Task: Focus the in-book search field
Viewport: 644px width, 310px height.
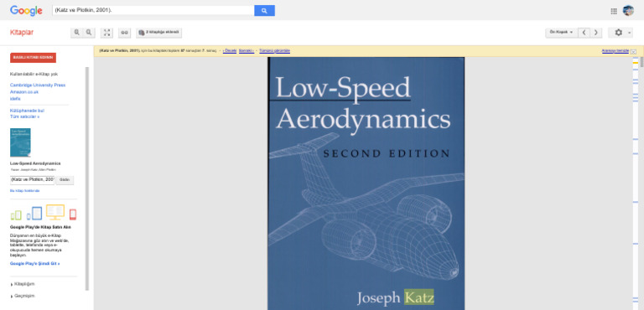Action: coord(32,180)
